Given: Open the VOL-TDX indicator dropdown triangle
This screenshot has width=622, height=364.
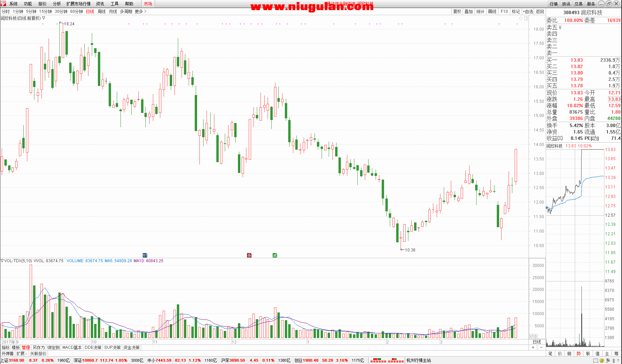Looking at the screenshot, I should [2, 261].
